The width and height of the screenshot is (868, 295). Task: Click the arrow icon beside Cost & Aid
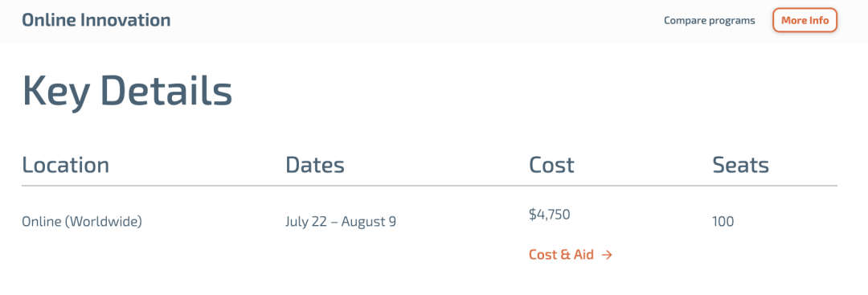coord(607,255)
